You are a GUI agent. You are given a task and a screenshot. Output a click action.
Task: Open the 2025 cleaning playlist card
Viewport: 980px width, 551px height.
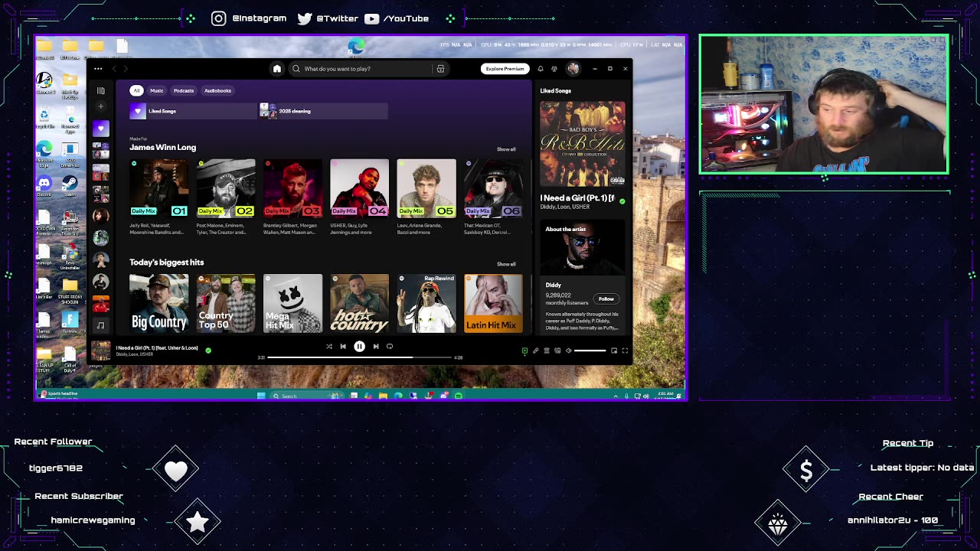click(324, 111)
